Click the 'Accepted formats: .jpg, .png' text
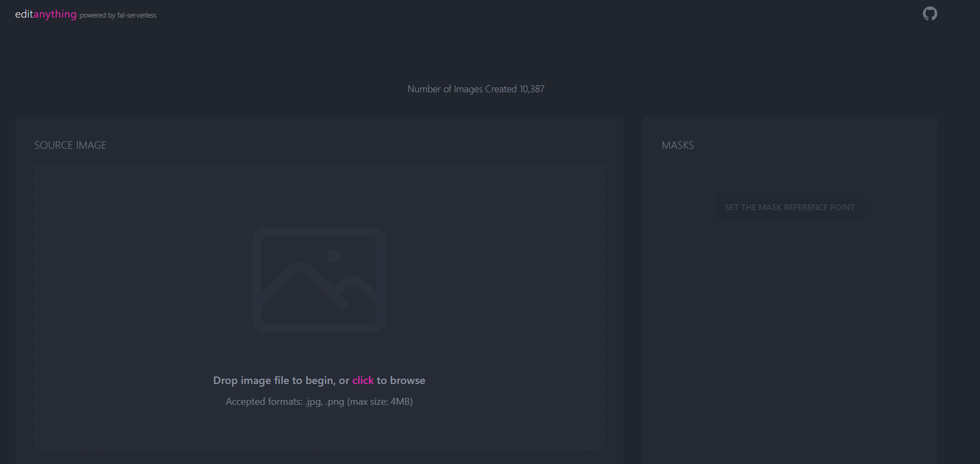The width and height of the screenshot is (980, 464). 319,402
